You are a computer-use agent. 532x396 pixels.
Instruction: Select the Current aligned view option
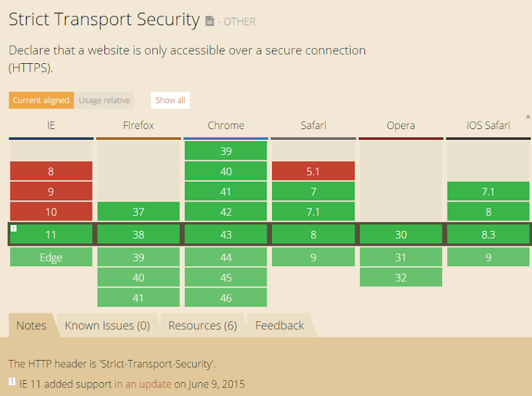coord(41,100)
